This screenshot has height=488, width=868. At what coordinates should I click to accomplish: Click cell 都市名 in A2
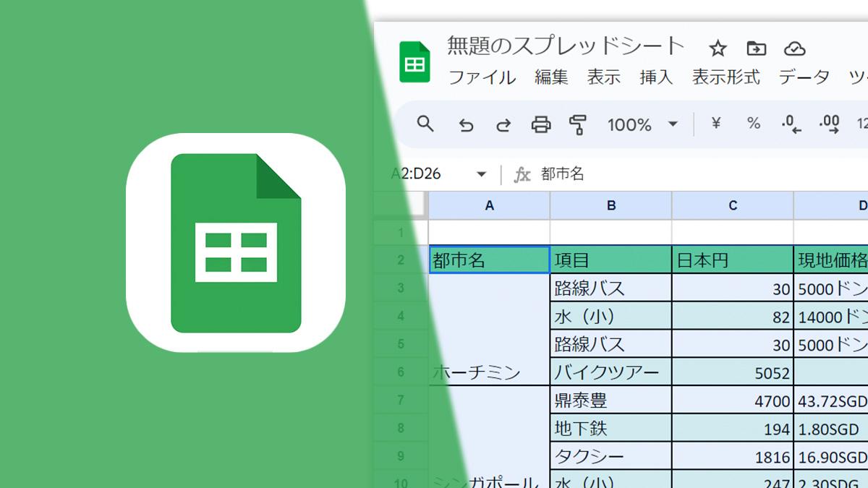point(490,260)
